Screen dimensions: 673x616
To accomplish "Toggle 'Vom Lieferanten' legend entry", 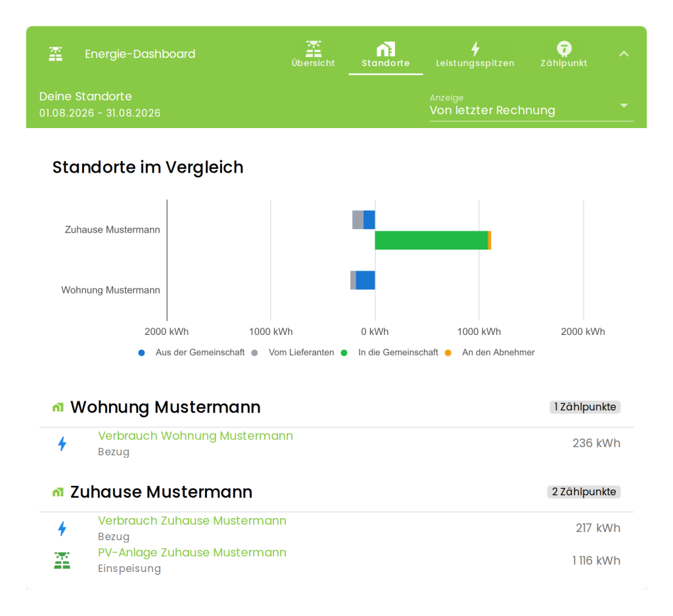I will tap(292, 353).
